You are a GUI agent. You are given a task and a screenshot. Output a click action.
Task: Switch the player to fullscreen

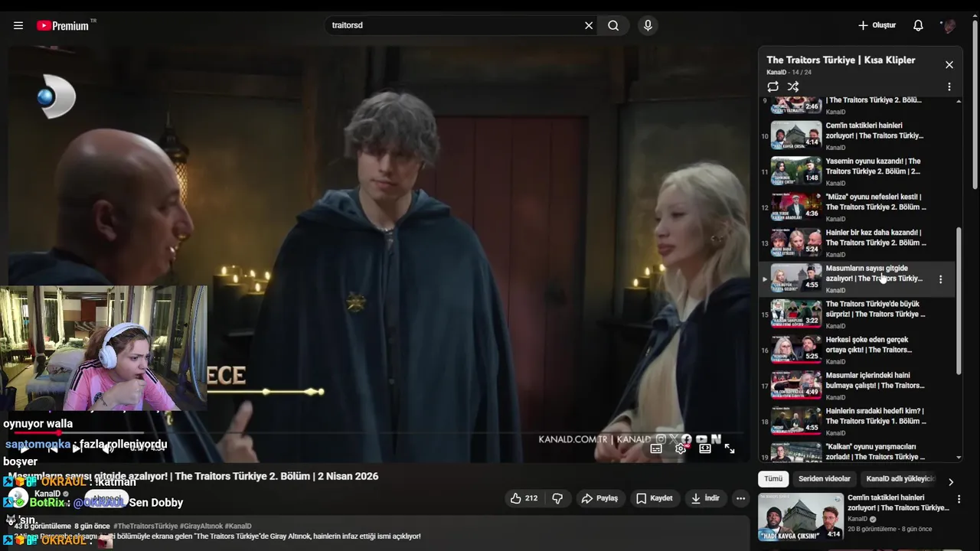coord(730,449)
